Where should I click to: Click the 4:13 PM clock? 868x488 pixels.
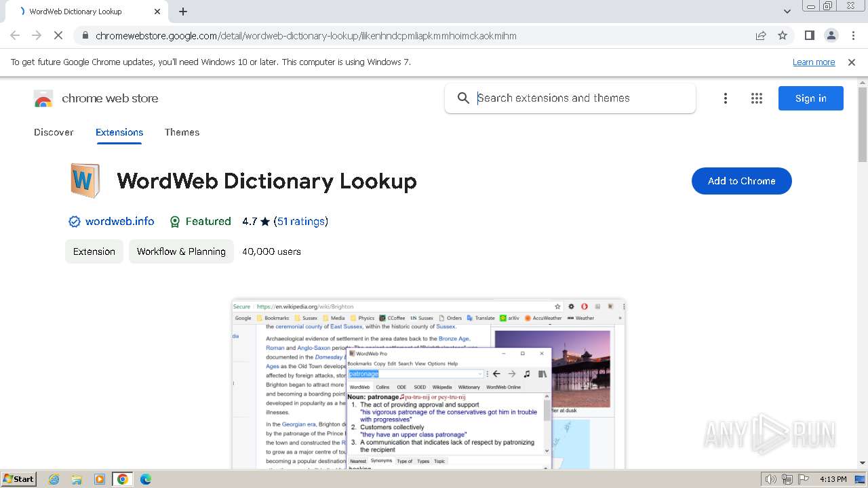[x=833, y=479]
